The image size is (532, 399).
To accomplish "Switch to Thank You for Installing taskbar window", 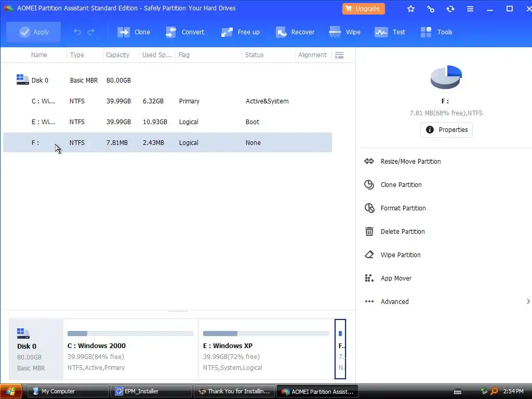I will 234,391.
